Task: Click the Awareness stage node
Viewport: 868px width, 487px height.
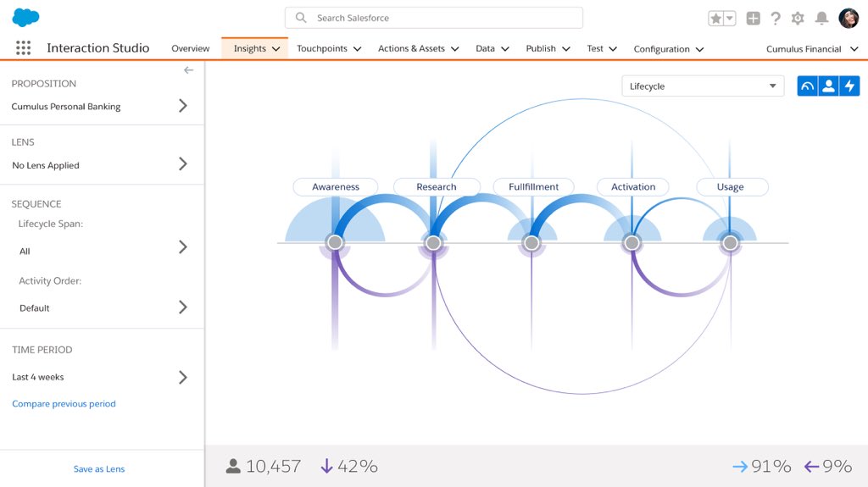Action: tap(335, 242)
